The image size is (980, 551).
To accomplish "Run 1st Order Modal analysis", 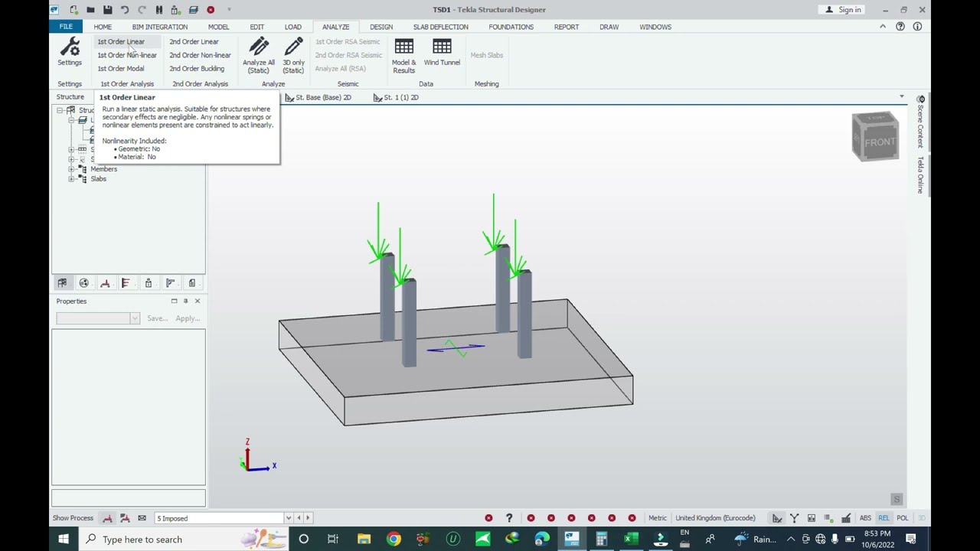I will [x=121, y=69].
